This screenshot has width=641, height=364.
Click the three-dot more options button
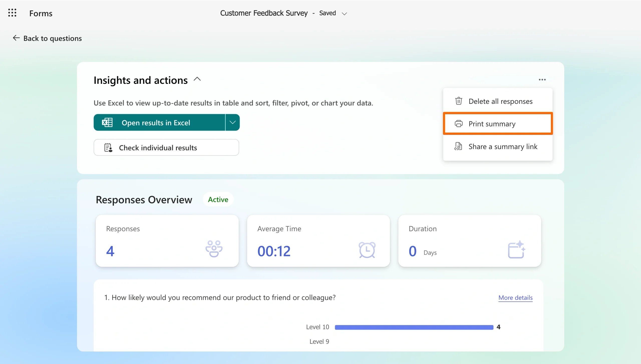tap(542, 80)
